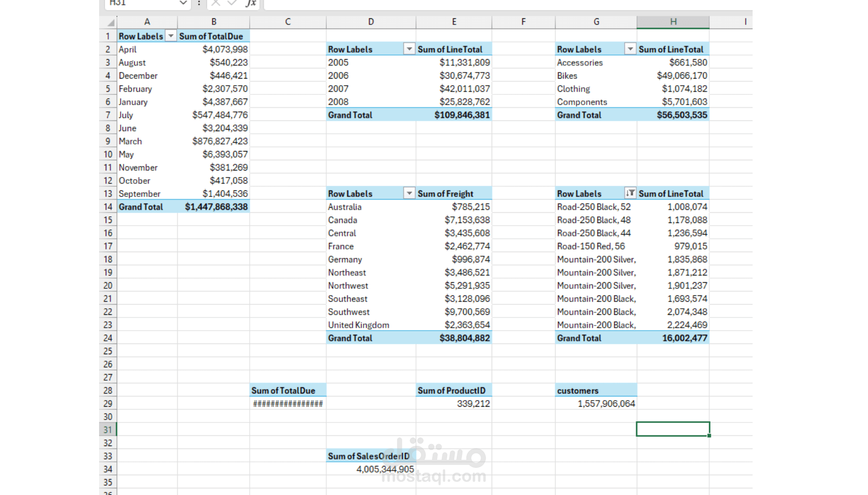Screen dimensions: 868x495
Task: Click the Insert Function fx icon
Action: (x=251, y=3)
